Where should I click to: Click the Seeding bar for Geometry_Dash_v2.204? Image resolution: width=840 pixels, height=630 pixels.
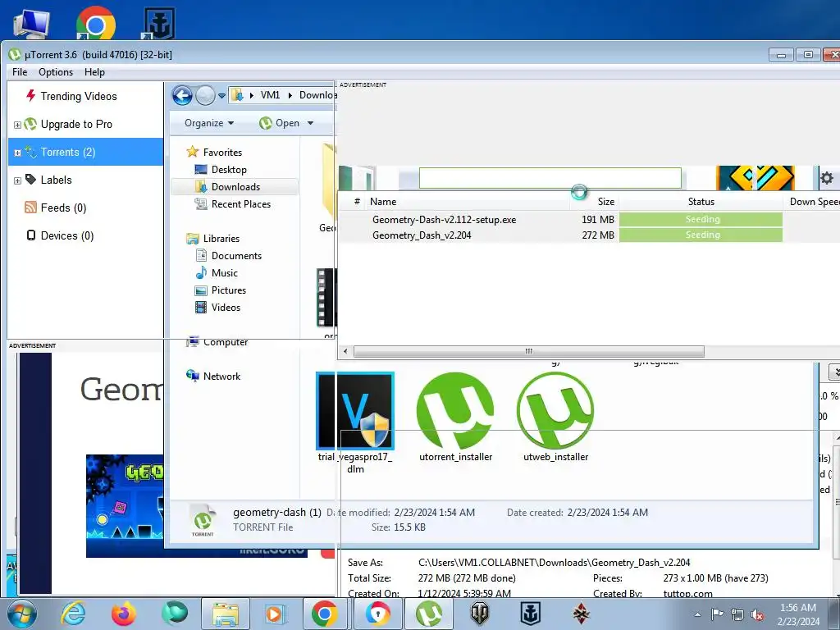tap(701, 235)
